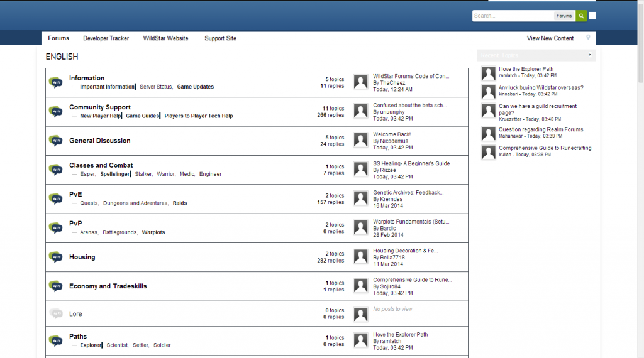
Task: Open the Warplots subforum
Action: 153,232
